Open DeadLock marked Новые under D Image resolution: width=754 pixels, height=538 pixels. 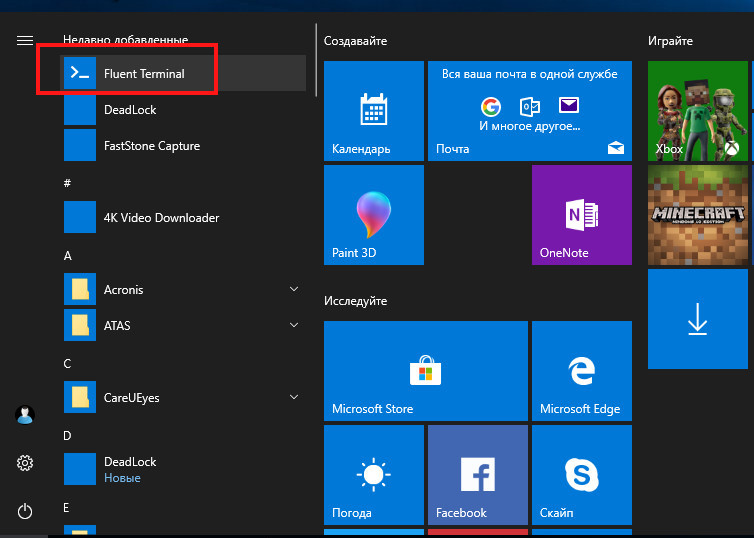point(183,469)
